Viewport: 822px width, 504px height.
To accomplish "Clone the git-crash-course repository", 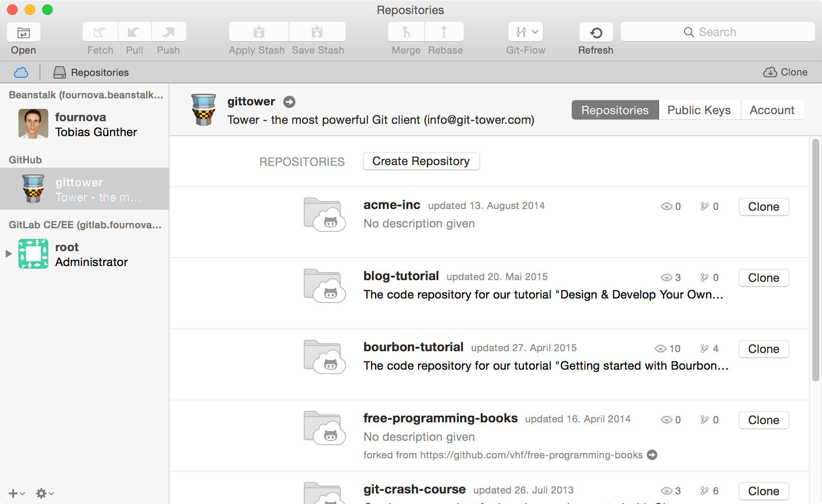I will point(764,491).
